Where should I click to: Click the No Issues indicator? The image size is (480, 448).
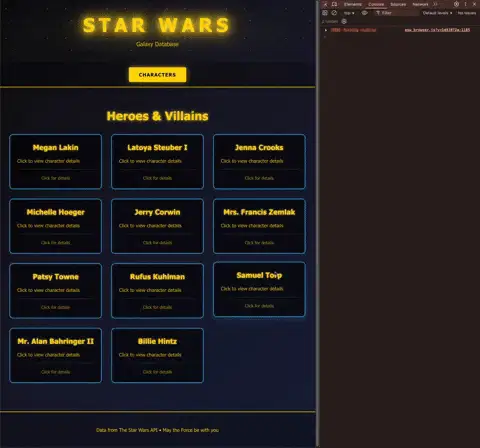click(x=467, y=13)
